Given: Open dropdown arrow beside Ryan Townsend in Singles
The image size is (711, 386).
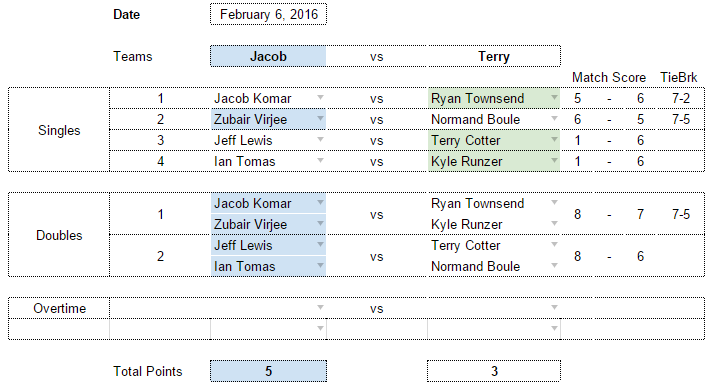Looking at the screenshot, I should 554,98.
